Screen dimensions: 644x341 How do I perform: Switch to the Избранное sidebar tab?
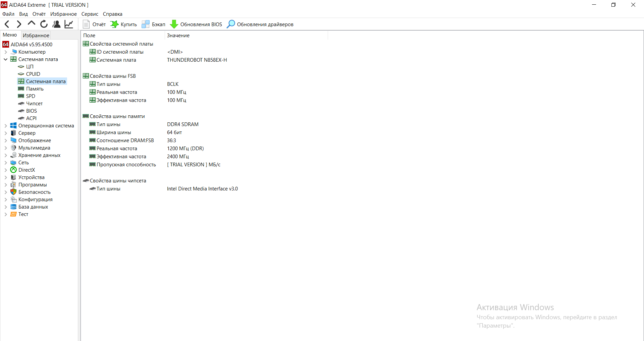tap(36, 35)
